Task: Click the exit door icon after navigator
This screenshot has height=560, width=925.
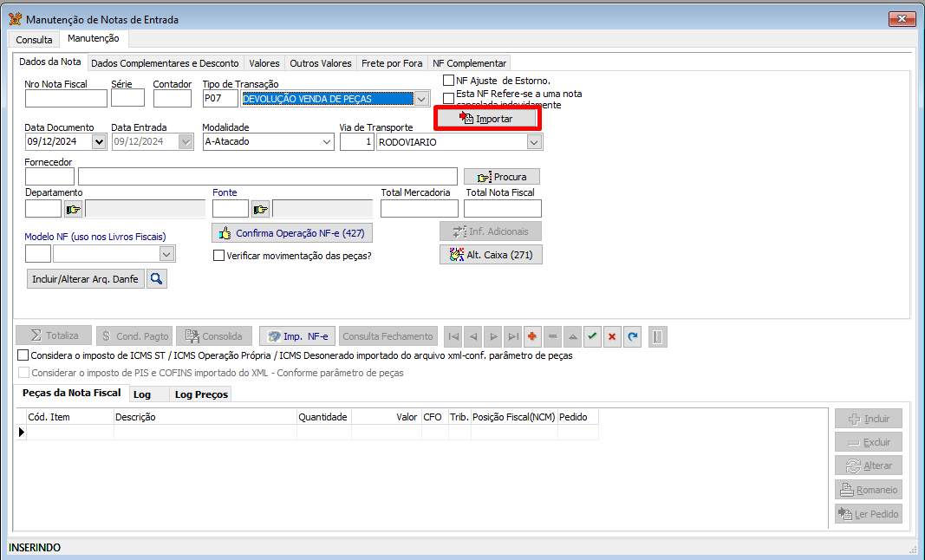Action: (658, 337)
